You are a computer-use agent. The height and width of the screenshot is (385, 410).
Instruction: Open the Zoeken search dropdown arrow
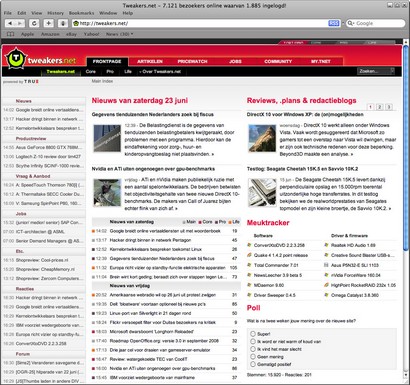[x=392, y=71]
